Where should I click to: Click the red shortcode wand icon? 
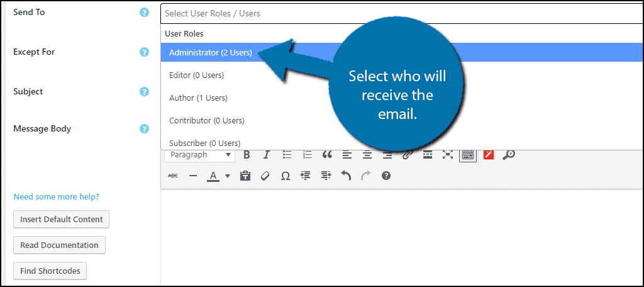pos(488,155)
